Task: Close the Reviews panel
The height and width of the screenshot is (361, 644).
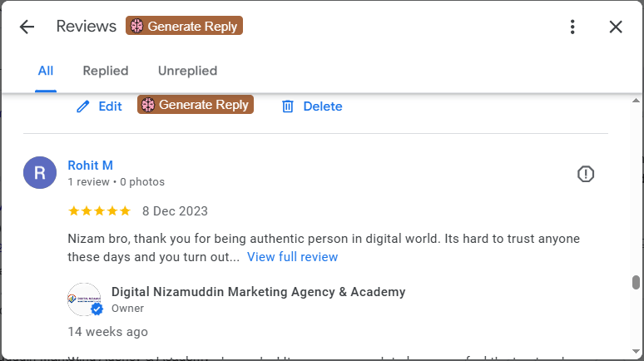Action: pyautogui.click(x=616, y=27)
